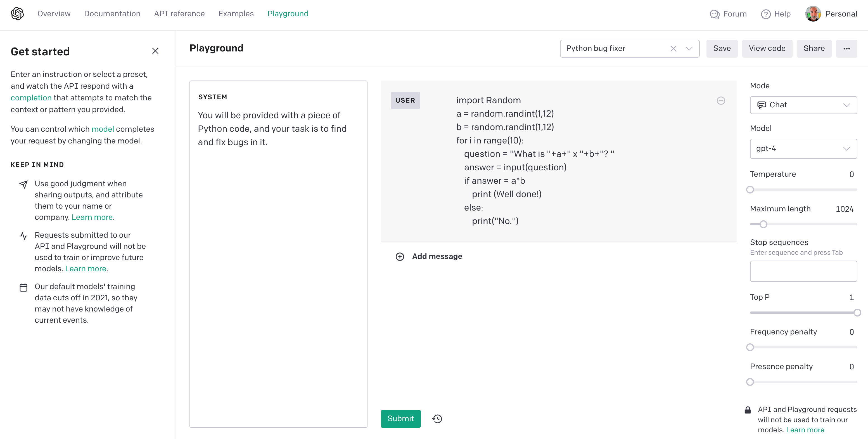Clear the Python bug fixer preset
Viewport: 868px width, 439px height.
673,49
